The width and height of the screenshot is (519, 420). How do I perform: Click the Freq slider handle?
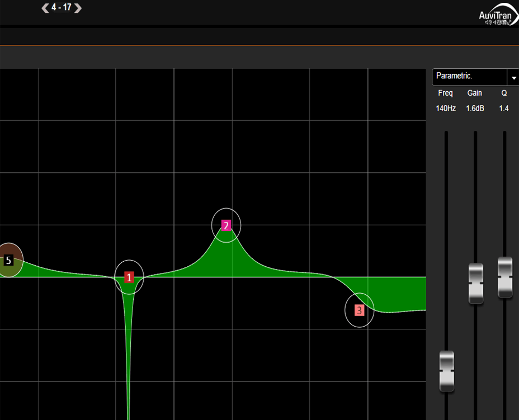446,371
